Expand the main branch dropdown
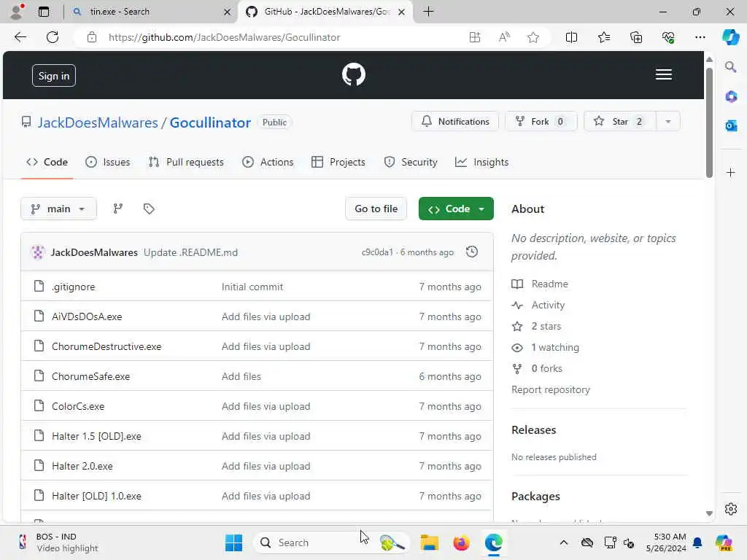This screenshot has height=560, width=747. (58, 209)
